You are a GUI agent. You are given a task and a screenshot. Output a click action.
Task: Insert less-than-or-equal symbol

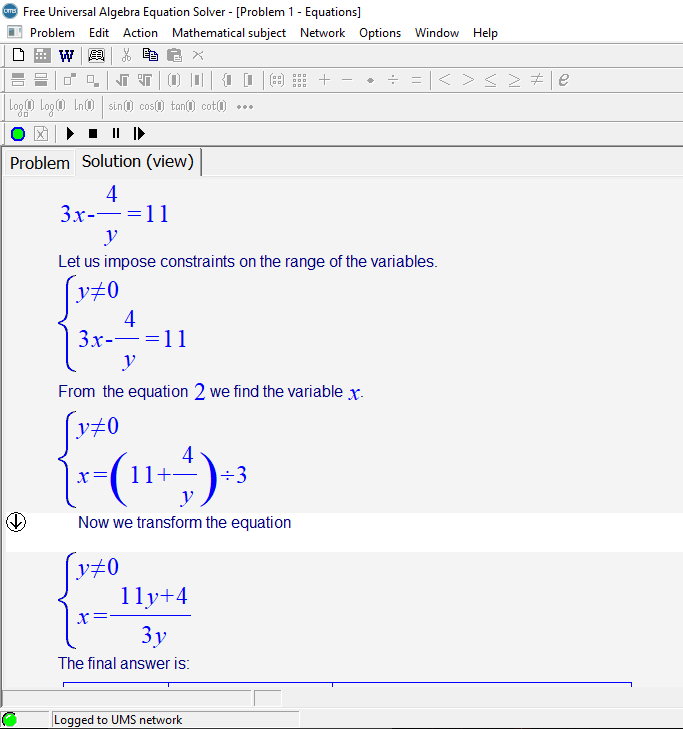[491, 80]
